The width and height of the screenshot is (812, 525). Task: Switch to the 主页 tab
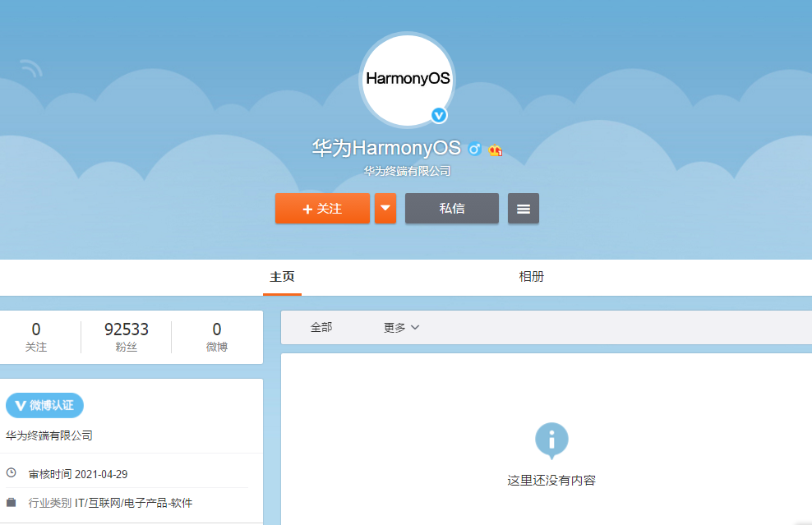[282, 277]
